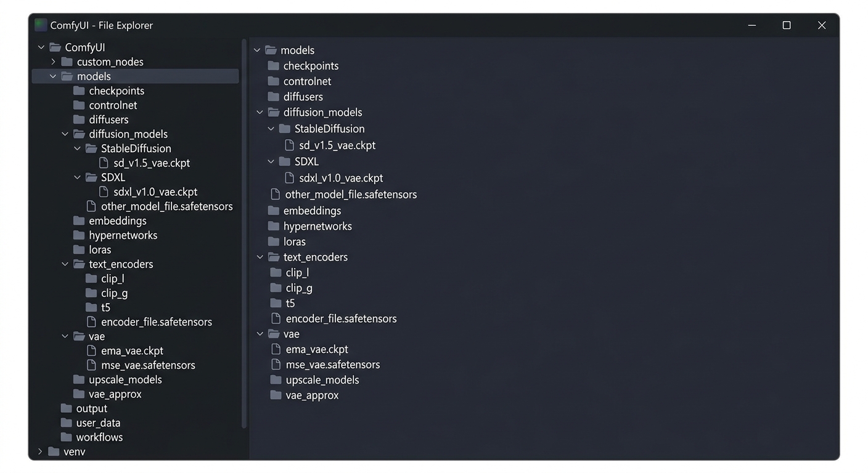Screen dimensions: 868x473
Task: Click sdxl_v1.0_vae.ckpt file icon in sidebar
Action: pos(104,192)
